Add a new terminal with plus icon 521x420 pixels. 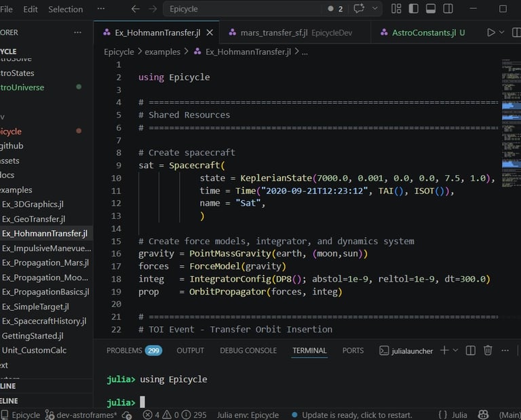(444, 350)
